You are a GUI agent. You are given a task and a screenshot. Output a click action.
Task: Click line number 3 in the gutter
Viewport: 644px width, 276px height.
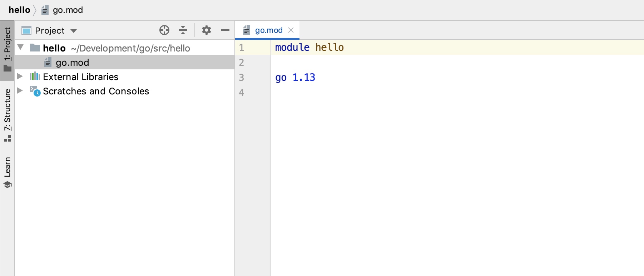click(242, 78)
